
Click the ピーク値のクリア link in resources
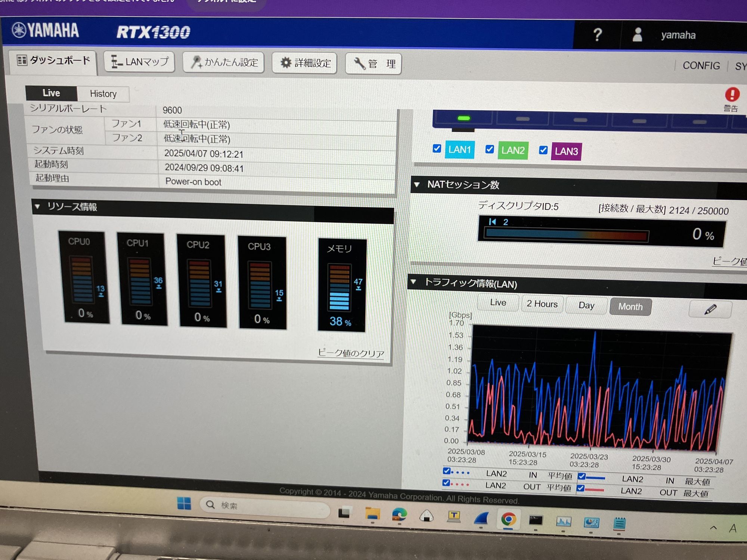point(351,353)
